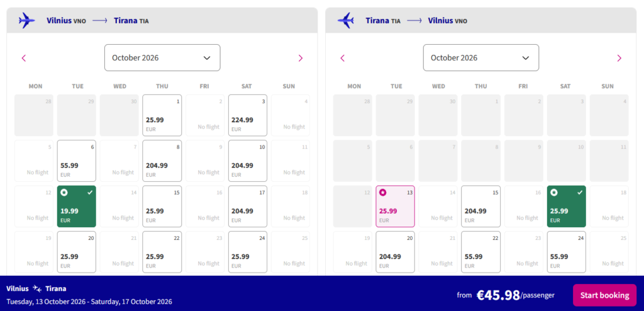644x311 pixels.
Task: Click the star icon on outbound 19.99 fare
Action: 64,192
